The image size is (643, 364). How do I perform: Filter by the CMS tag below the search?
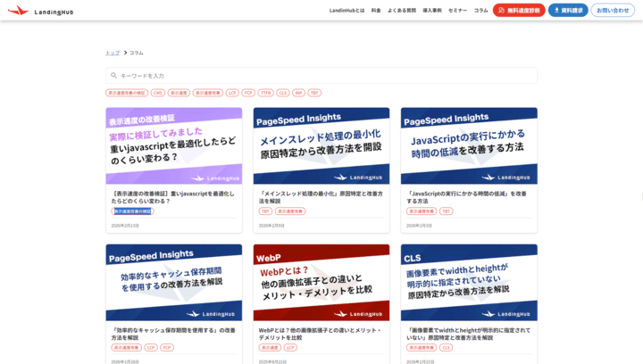coord(157,93)
